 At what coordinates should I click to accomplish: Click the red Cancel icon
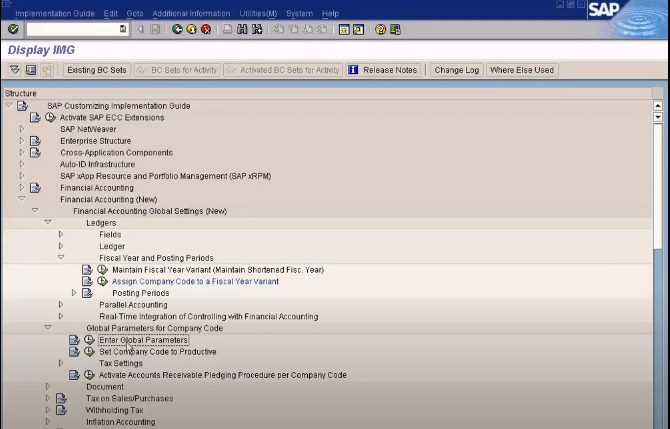(x=206, y=29)
